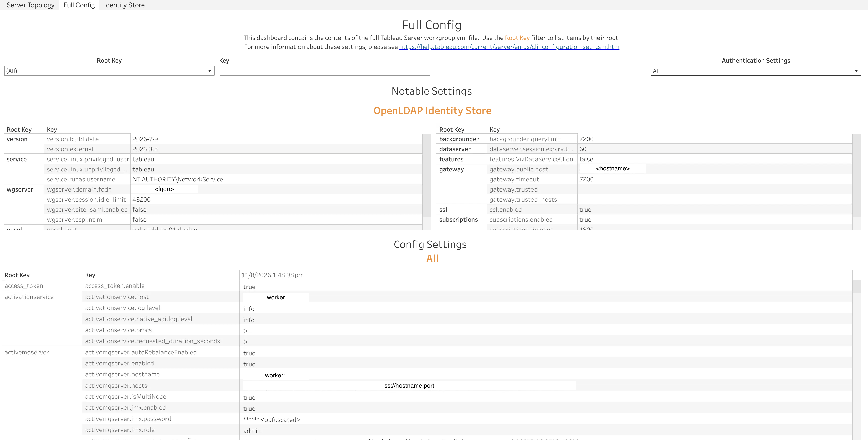The image size is (868, 444).
Task: Select the access_token.enable key
Action: (115, 286)
